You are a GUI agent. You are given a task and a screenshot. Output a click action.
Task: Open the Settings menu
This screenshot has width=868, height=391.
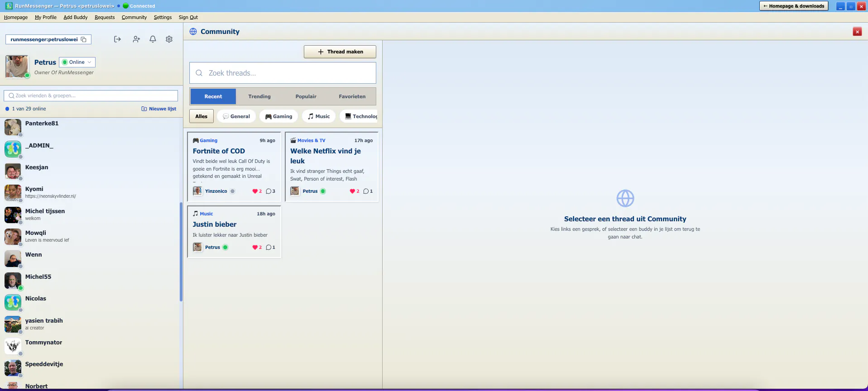pyautogui.click(x=163, y=17)
